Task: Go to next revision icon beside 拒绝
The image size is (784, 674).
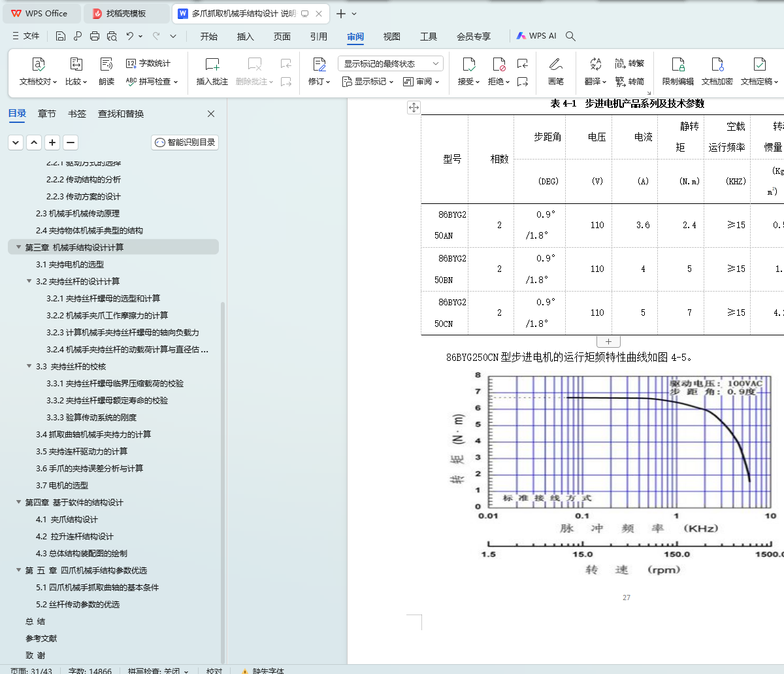Action: 523,82
